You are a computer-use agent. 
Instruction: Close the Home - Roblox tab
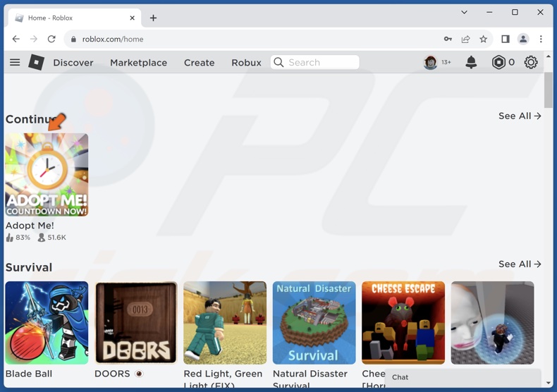click(132, 18)
